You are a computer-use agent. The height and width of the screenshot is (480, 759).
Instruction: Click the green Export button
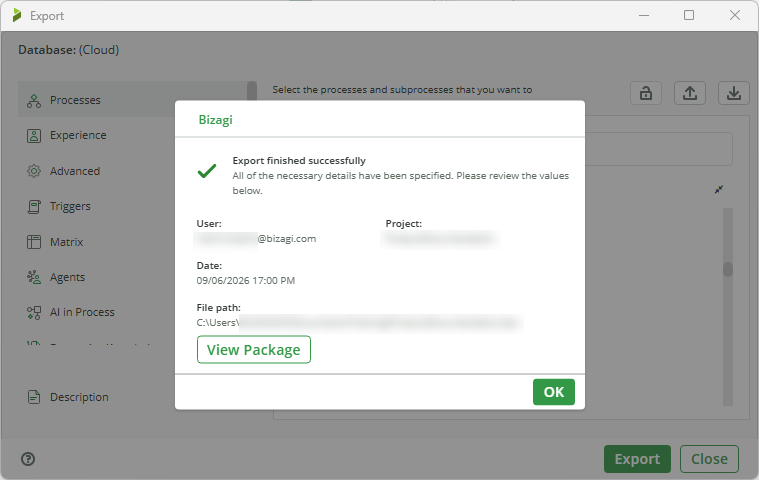tap(637, 459)
